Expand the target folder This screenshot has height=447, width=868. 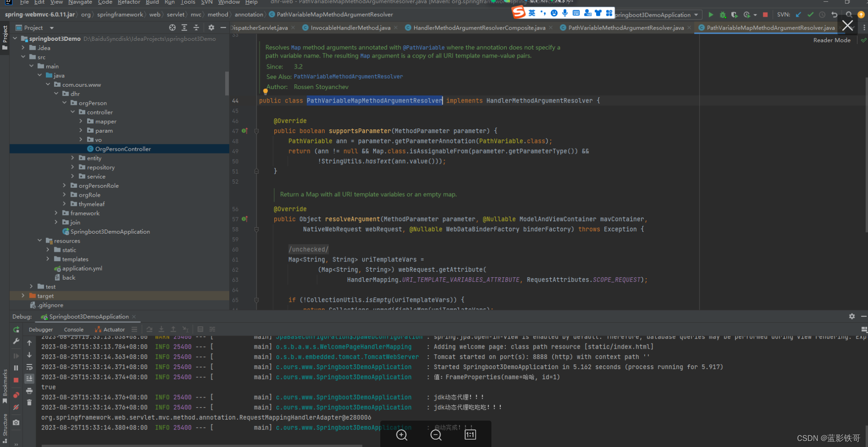pos(23,296)
